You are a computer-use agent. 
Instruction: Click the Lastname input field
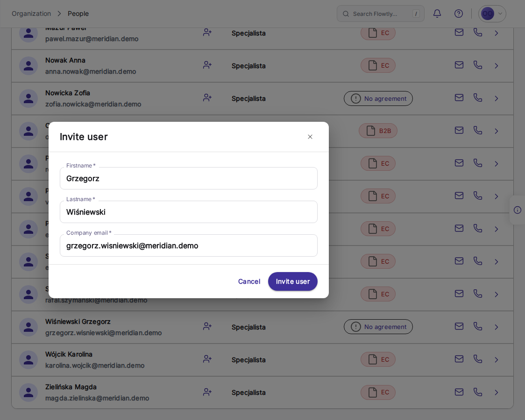pyautogui.click(x=189, y=212)
